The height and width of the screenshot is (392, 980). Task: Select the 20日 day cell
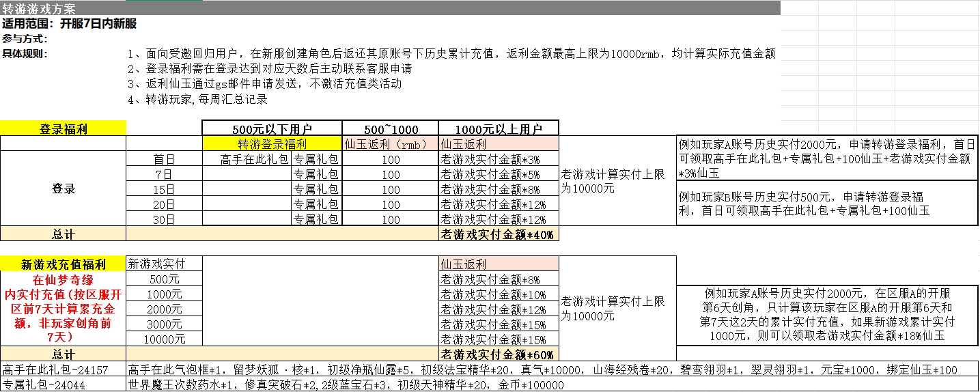(x=165, y=204)
